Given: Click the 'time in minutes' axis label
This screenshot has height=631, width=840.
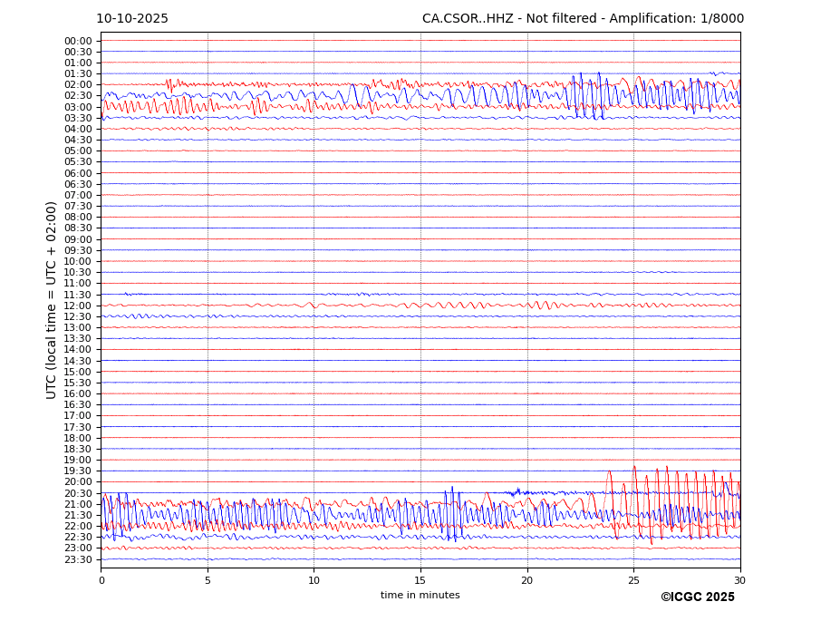Looking at the screenshot, I should pyautogui.click(x=420, y=596).
